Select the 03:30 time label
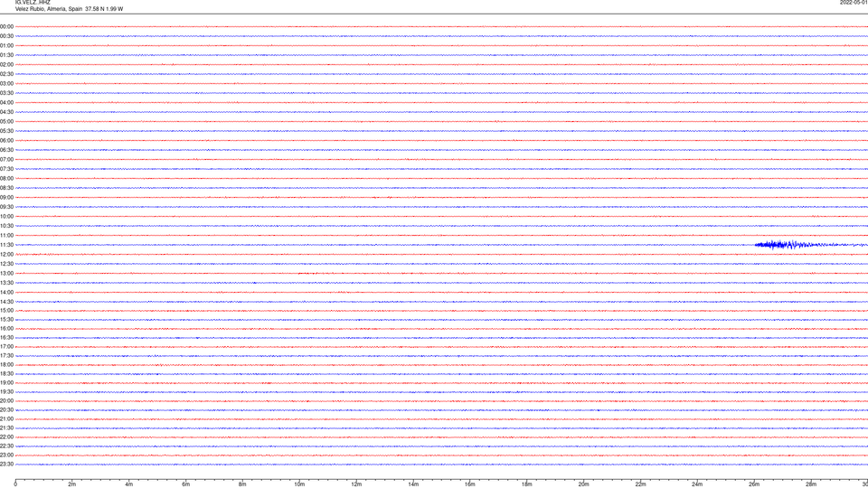The height and width of the screenshot is (488, 868). tap(6, 93)
